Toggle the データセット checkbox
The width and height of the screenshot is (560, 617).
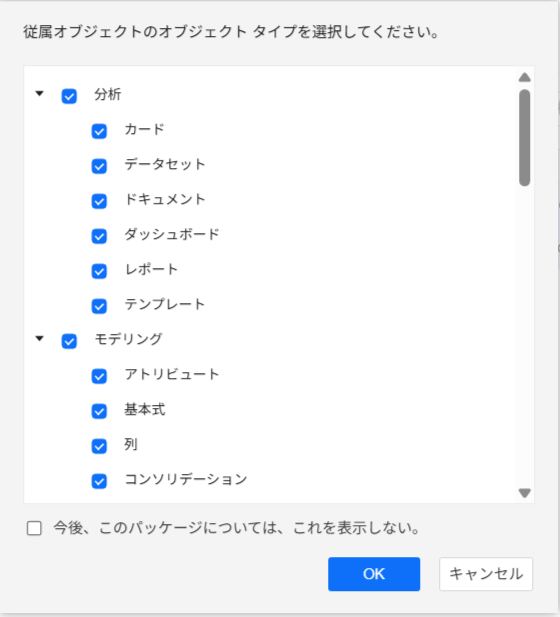[x=99, y=166]
